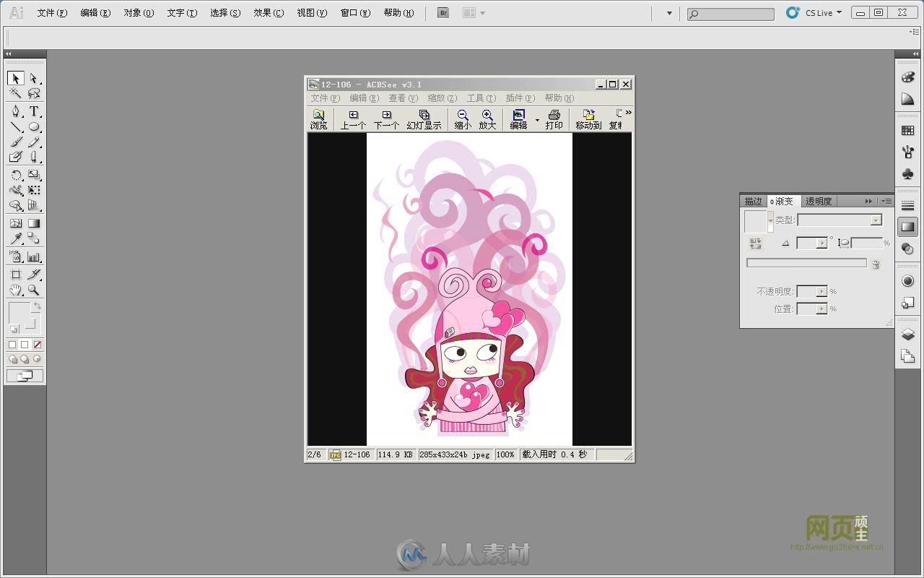This screenshot has width=924, height=578.
Task: Enable Draw Normal mode
Action: (13, 359)
